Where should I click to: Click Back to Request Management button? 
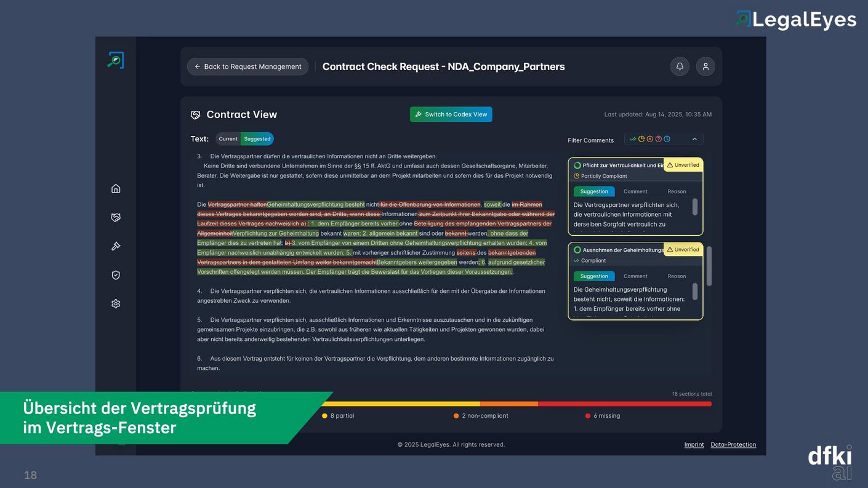[248, 66]
